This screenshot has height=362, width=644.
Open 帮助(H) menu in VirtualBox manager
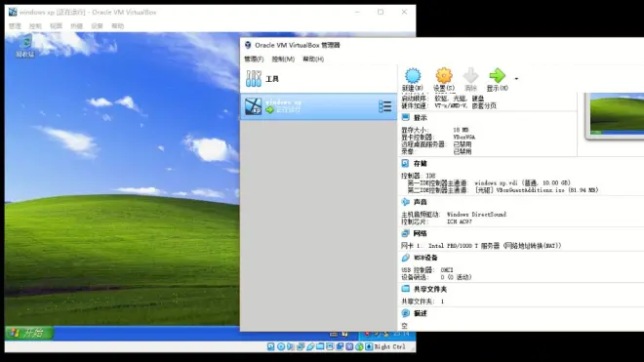click(313, 60)
